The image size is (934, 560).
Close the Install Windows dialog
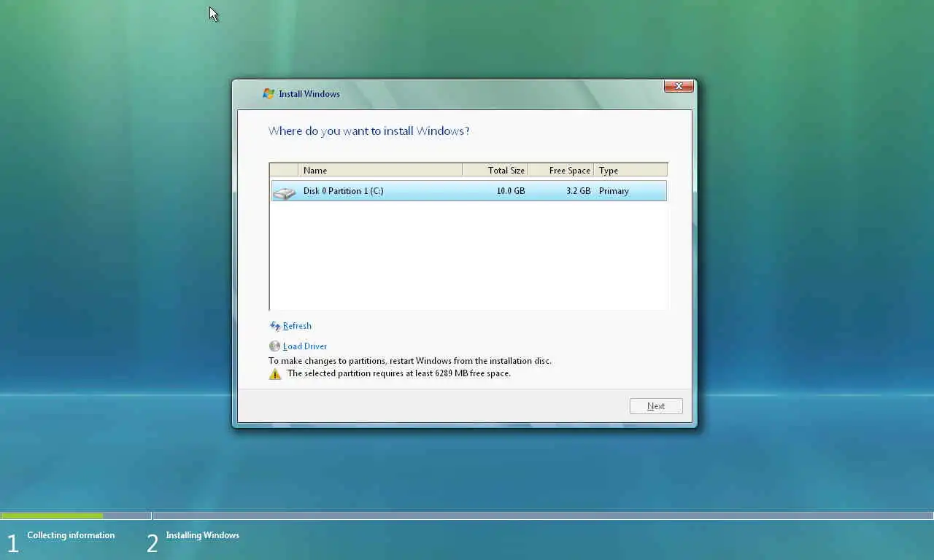tap(679, 86)
